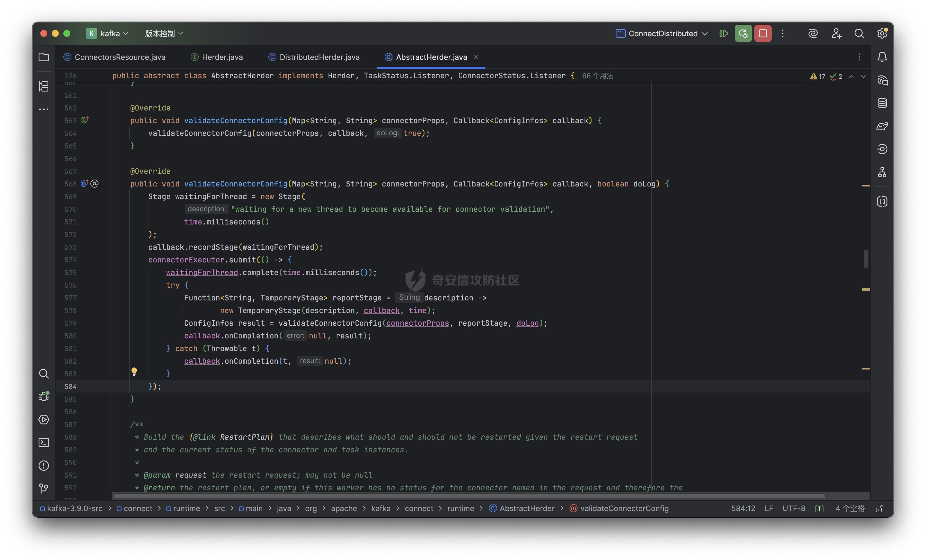
Task: Place caret on line number 584
Action: coord(70,386)
